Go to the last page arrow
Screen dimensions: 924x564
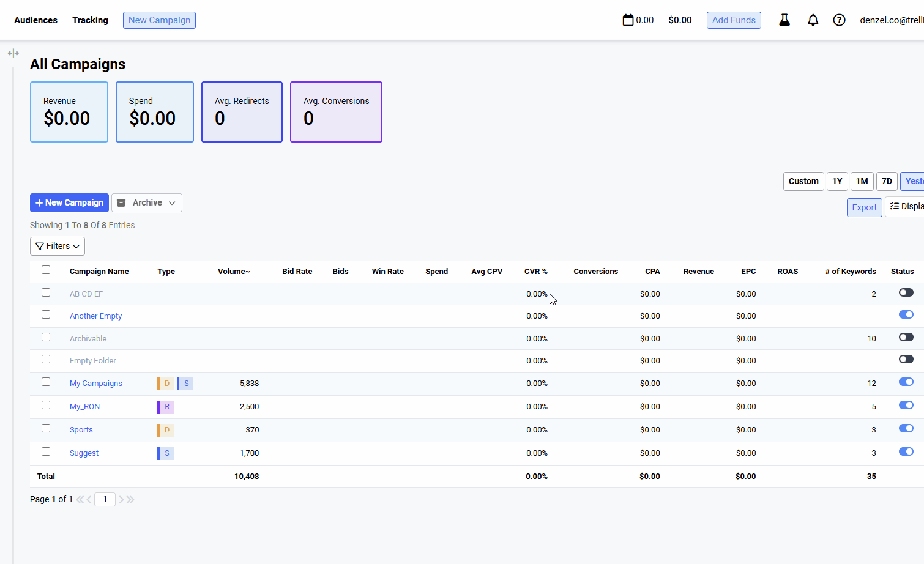[130, 500]
